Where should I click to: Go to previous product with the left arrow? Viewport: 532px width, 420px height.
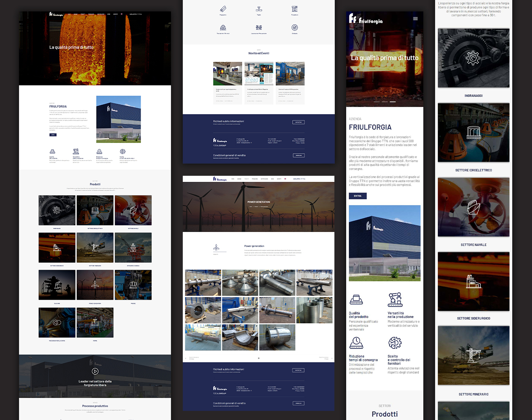point(185,358)
